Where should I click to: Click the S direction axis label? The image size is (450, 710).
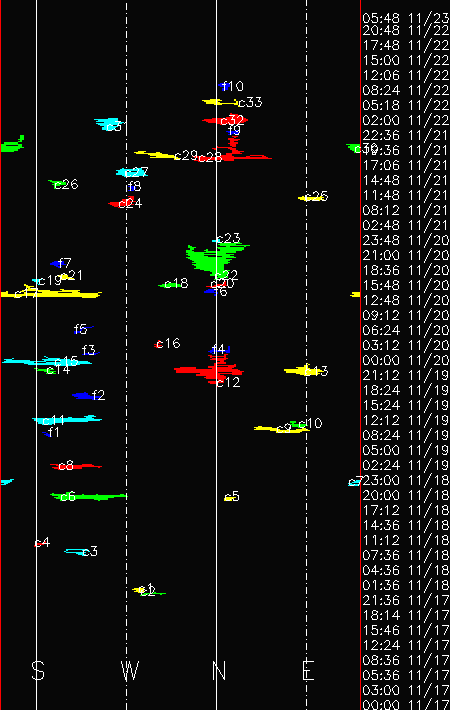(x=38, y=671)
